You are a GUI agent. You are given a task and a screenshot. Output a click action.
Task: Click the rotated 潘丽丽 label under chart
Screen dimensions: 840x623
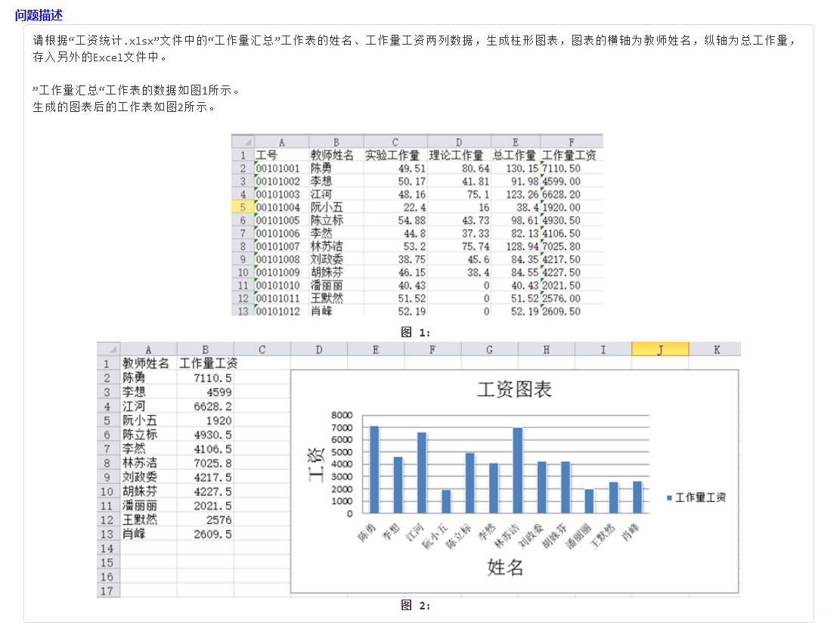click(x=579, y=536)
